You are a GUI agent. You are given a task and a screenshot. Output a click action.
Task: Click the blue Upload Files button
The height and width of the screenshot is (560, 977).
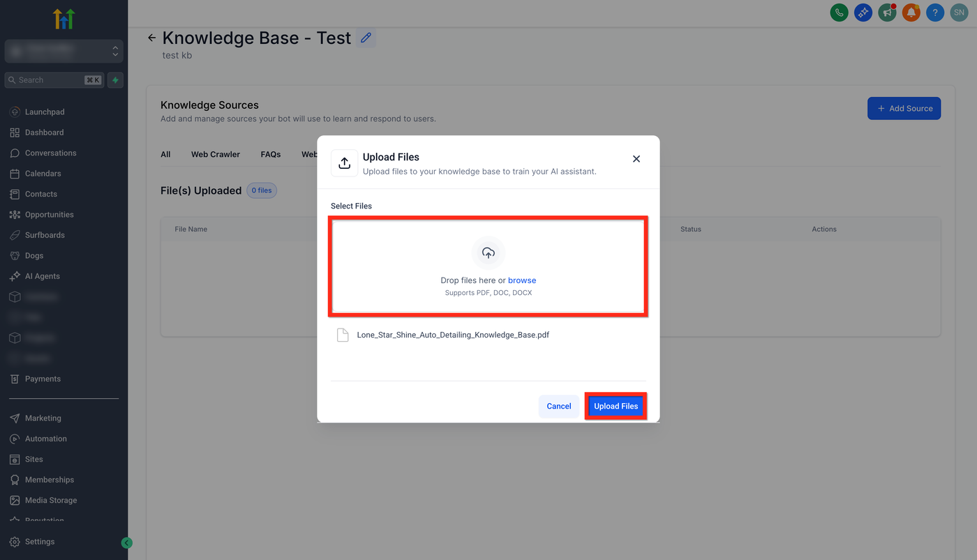click(616, 406)
